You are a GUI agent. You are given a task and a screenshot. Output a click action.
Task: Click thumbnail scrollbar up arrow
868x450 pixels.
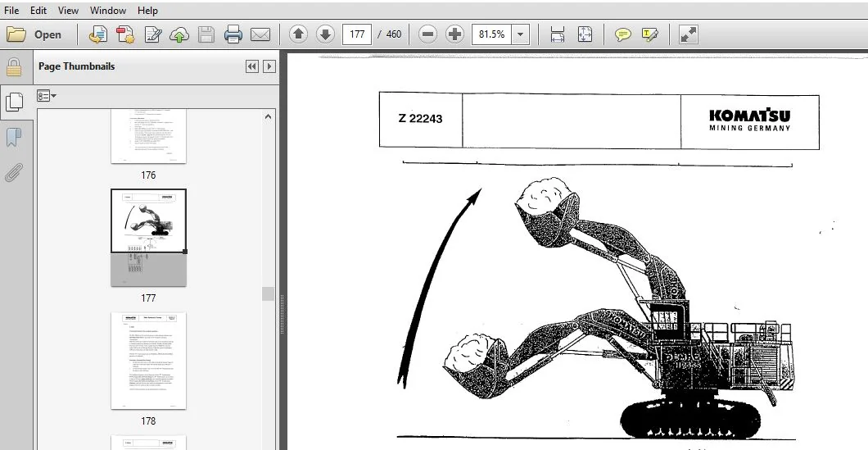pyautogui.click(x=268, y=117)
